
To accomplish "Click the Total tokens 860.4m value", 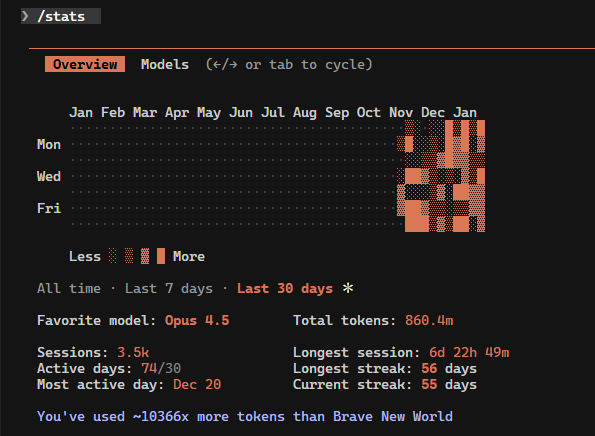I will coord(429,320).
